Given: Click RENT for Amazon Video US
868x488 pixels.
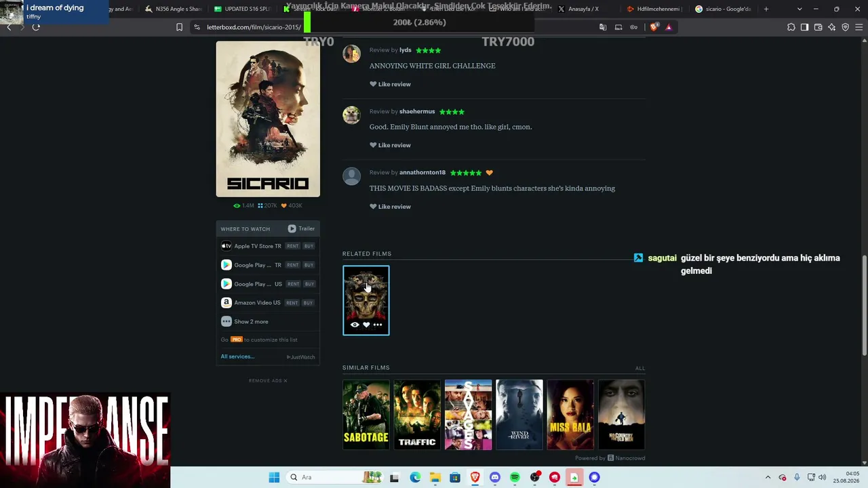Looking at the screenshot, I should coord(292,303).
